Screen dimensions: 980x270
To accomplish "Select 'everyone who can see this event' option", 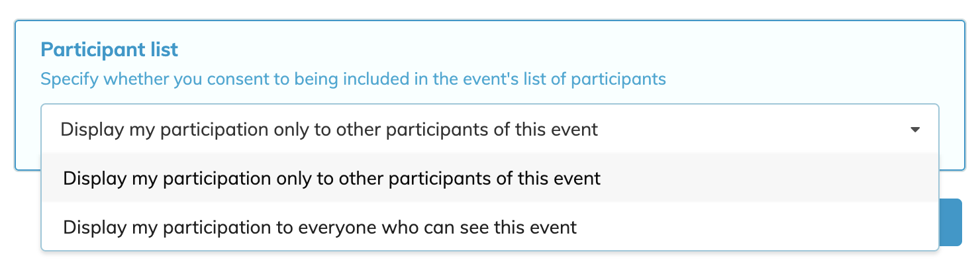I will pos(320,228).
